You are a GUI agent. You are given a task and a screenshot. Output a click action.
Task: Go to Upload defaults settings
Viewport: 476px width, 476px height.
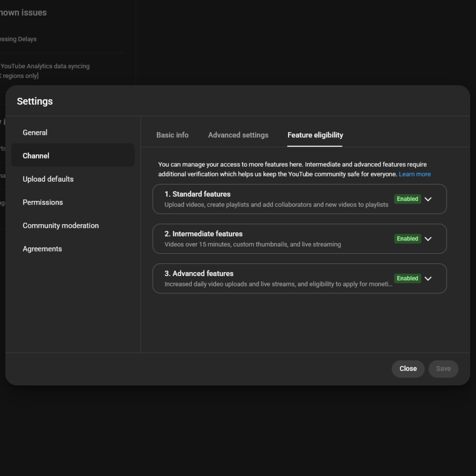(x=48, y=179)
